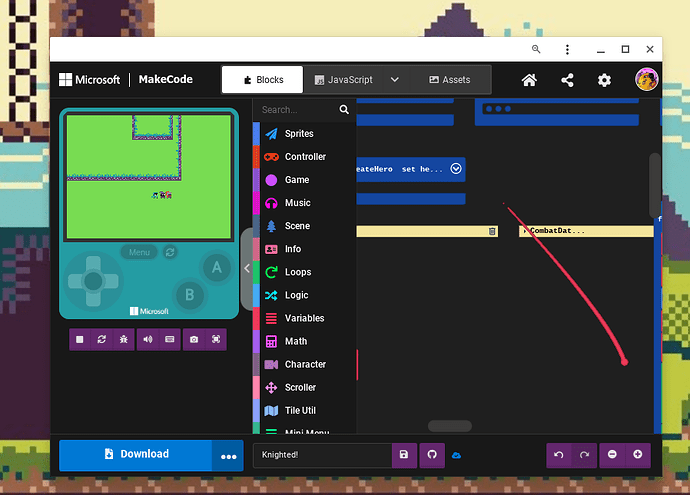Image resolution: width=690 pixels, height=495 pixels.
Task: Open the settings gear menu
Action: (604, 80)
